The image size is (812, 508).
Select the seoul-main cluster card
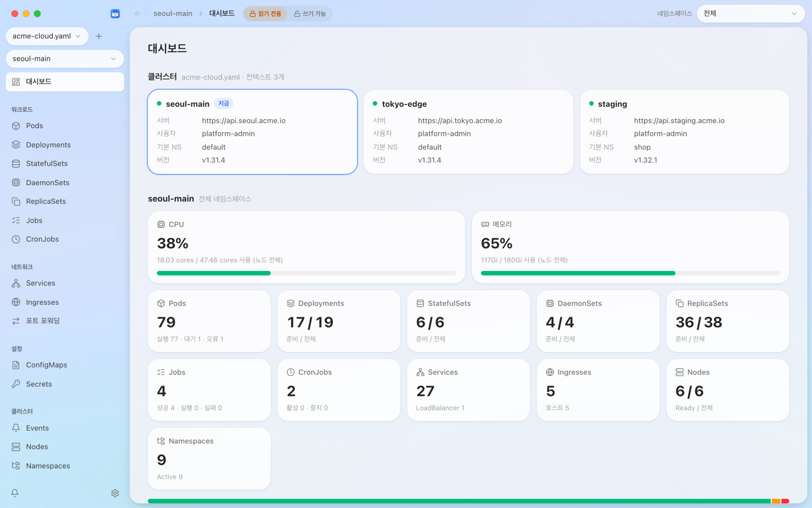(x=253, y=132)
